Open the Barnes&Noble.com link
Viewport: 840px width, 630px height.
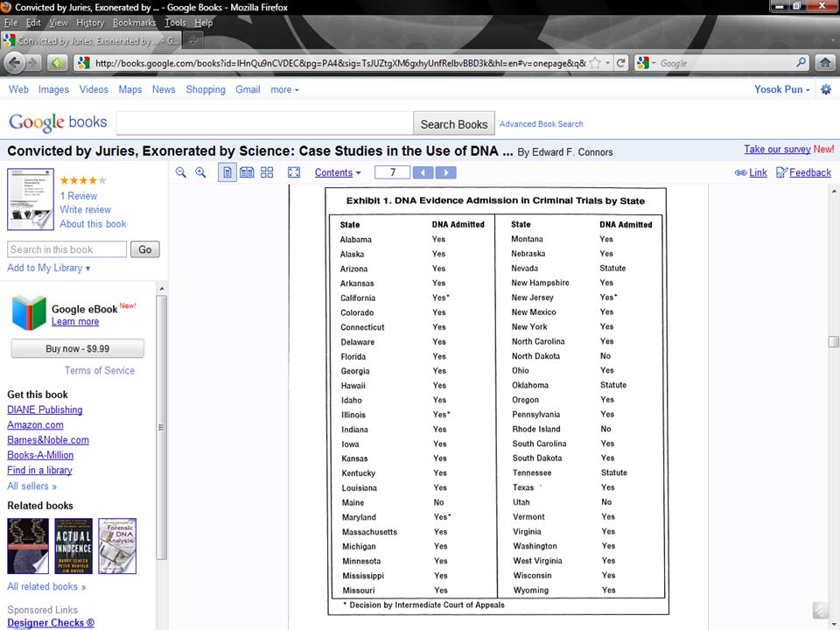pyautogui.click(x=47, y=439)
